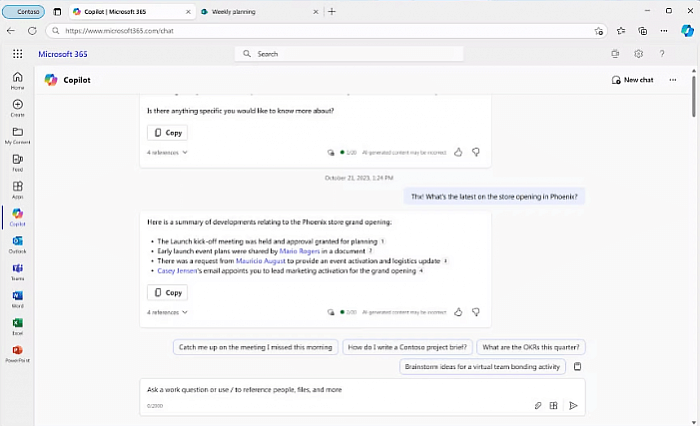Open the prompt grid icon in input box
This screenshot has width=700, height=426.
554,405
